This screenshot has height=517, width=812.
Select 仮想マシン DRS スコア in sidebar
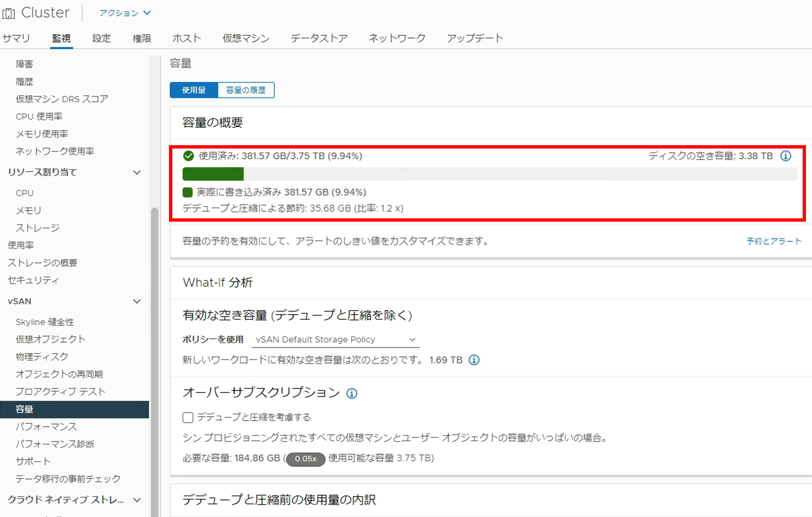[62, 99]
